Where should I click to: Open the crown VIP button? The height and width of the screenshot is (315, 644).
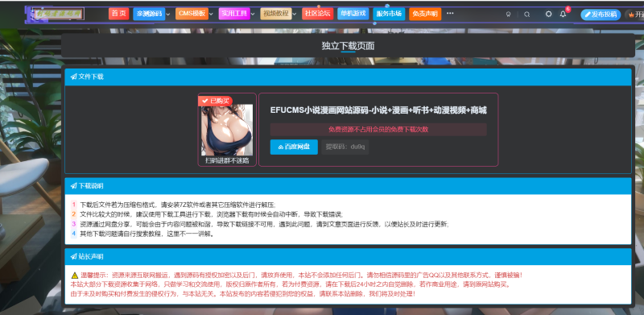634,15
